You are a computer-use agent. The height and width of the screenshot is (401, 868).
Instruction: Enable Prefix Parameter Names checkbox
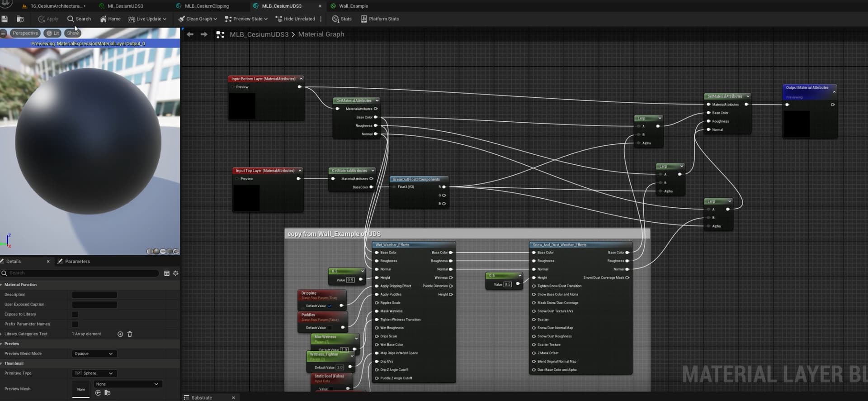[x=75, y=324]
